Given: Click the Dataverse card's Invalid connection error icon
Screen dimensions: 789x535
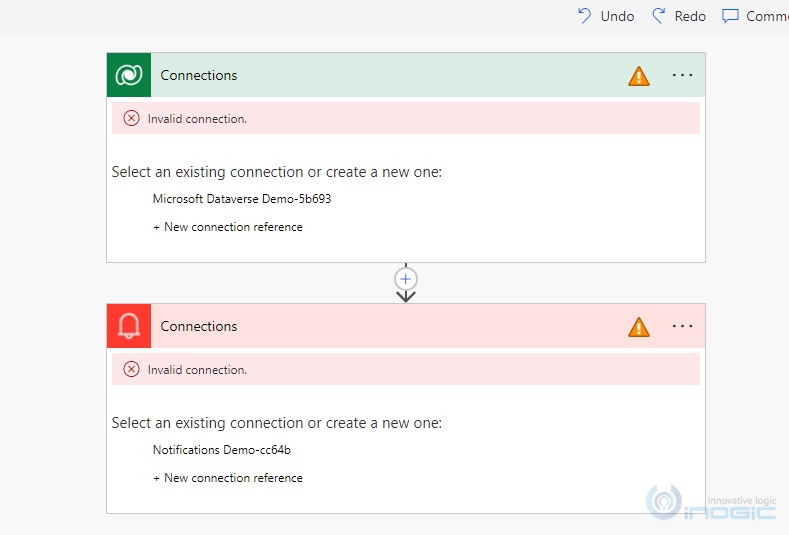Looking at the screenshot, I should click(131, 118).
